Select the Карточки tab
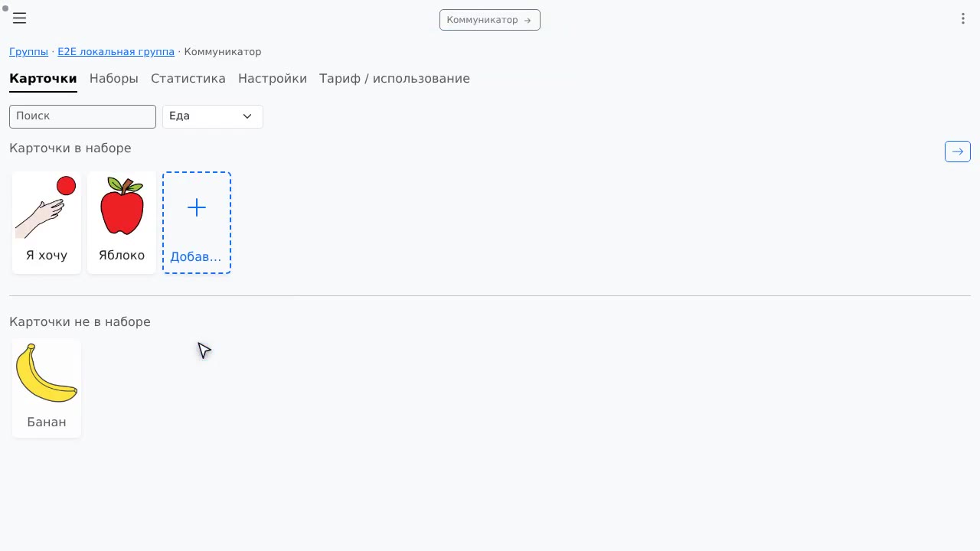This screenshot has height=551, width=980. (x=43, y=79)
